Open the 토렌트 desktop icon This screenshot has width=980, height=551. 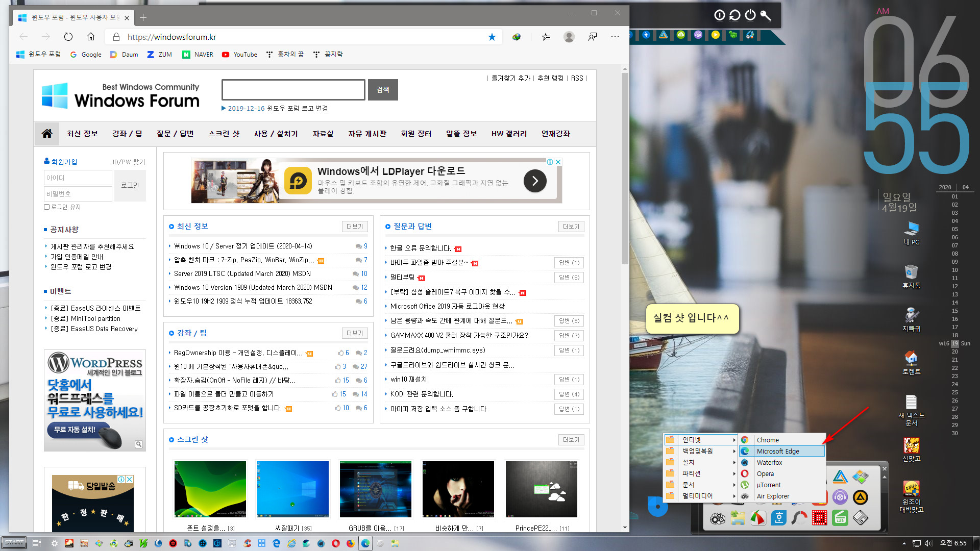[911, 363]
